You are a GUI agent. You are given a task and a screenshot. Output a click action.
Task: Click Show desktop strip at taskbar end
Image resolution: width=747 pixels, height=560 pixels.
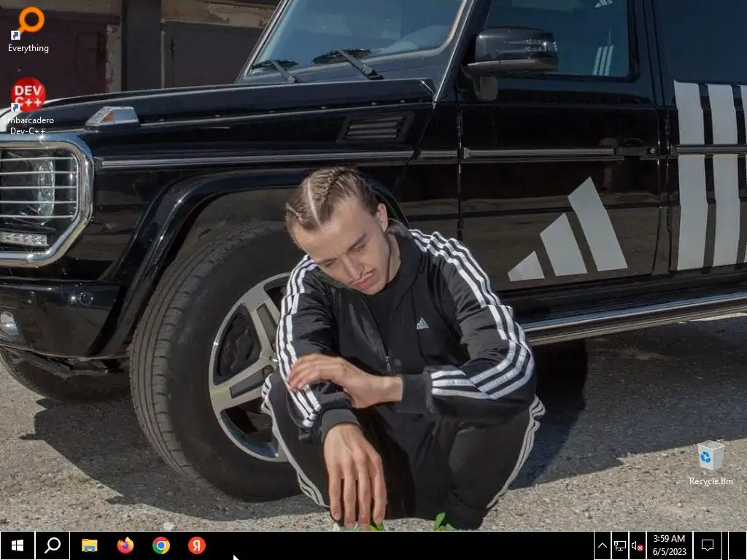[x=738, y=545]
